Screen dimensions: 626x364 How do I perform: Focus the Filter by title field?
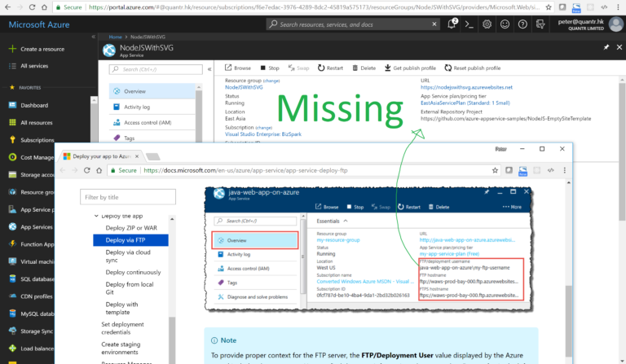point(128,197)
